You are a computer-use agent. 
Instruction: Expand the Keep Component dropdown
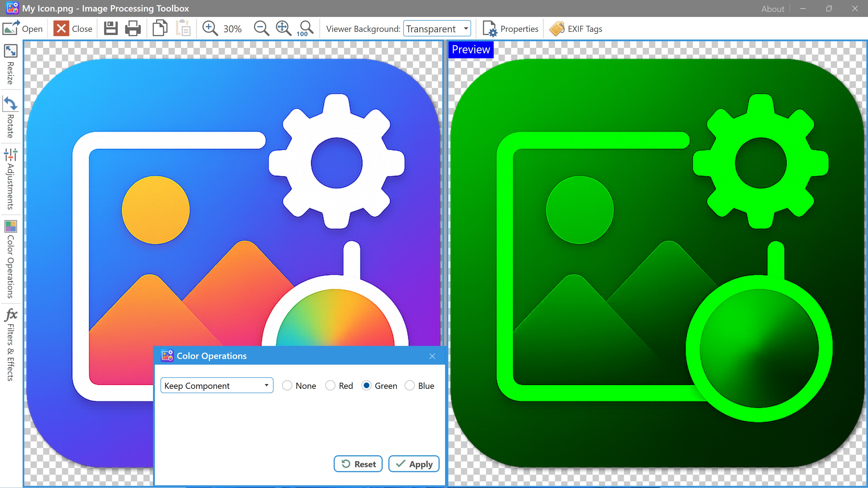tap(217, 386)
